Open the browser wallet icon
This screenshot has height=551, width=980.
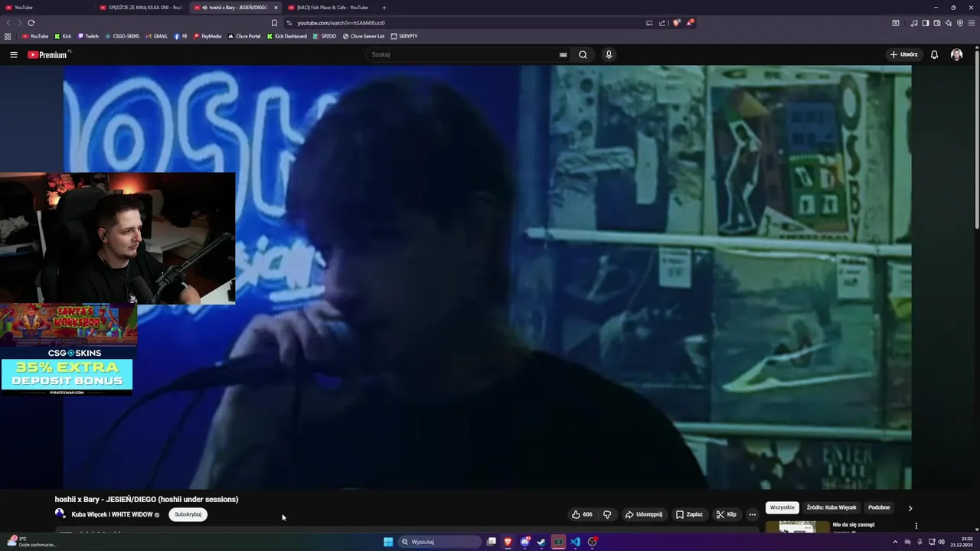click(936, 23)
